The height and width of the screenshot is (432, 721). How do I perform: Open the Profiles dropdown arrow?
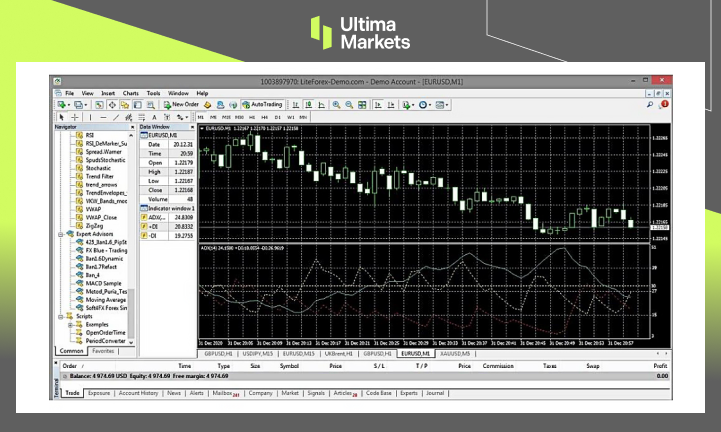(x=86, y=105)
